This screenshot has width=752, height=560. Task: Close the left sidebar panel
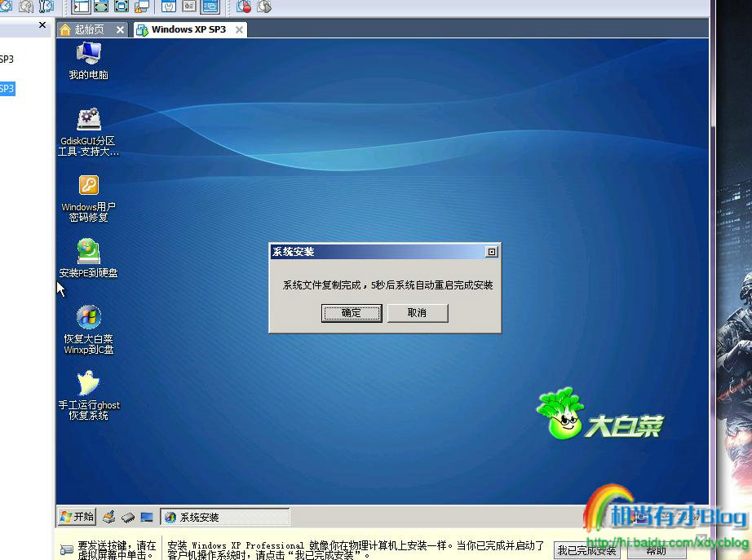click(x=42, y=25)
